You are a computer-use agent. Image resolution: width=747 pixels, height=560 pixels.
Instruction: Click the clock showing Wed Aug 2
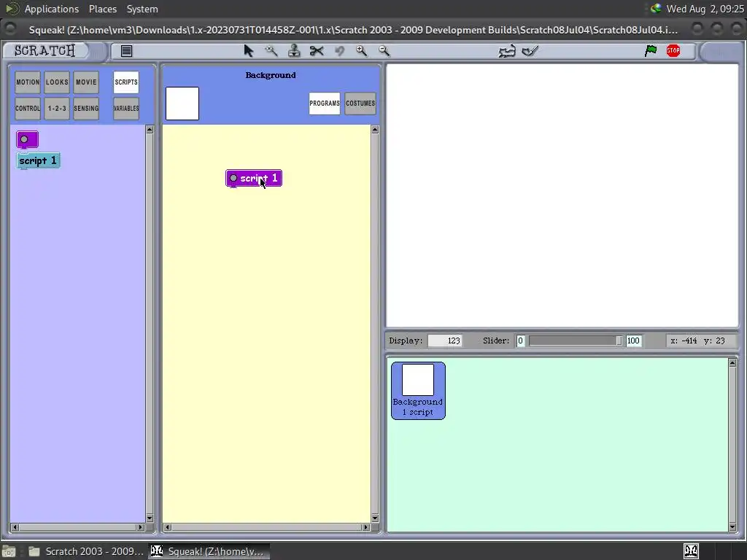705,9
